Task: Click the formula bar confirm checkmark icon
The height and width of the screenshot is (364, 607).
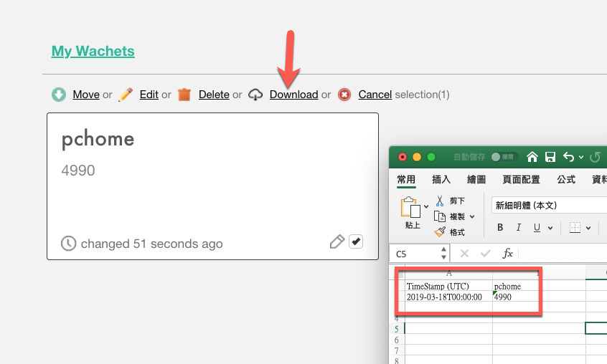Action: point(486,254)
